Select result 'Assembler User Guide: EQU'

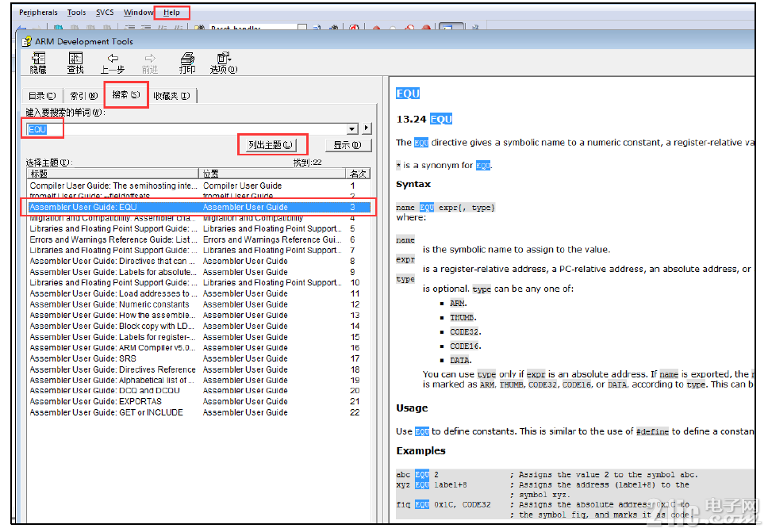point(198,207)
